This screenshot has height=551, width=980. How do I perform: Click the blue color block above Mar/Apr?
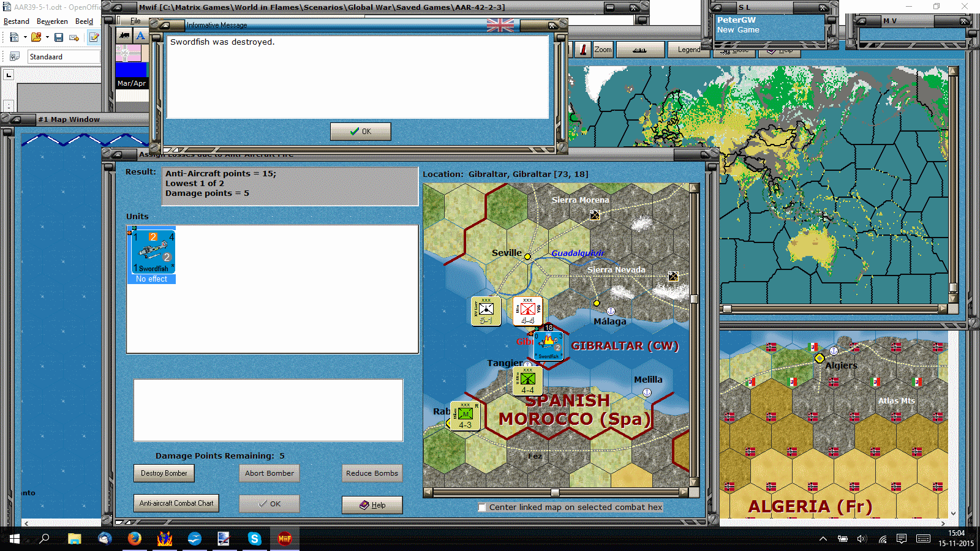[132, 69]
